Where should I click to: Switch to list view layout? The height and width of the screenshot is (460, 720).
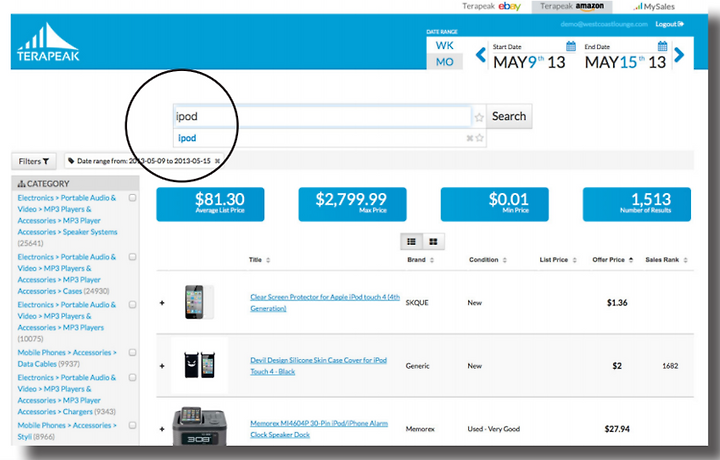tap(411, 241)
